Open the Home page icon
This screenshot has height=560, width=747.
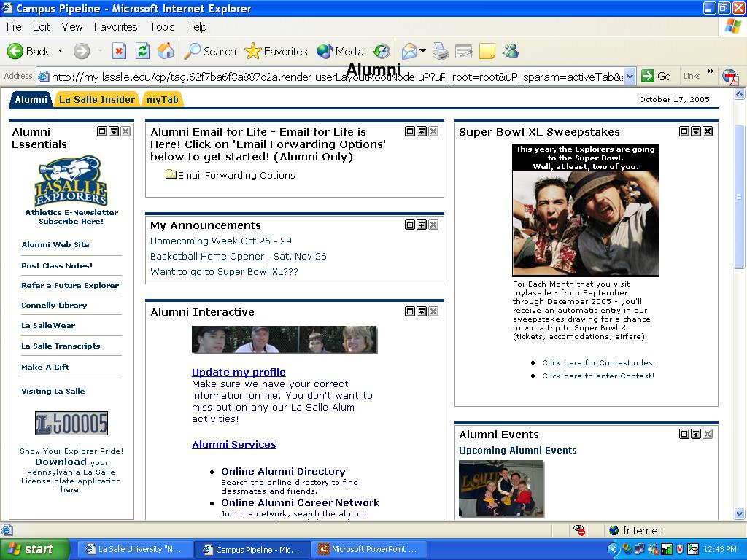(x=166, y=51)
